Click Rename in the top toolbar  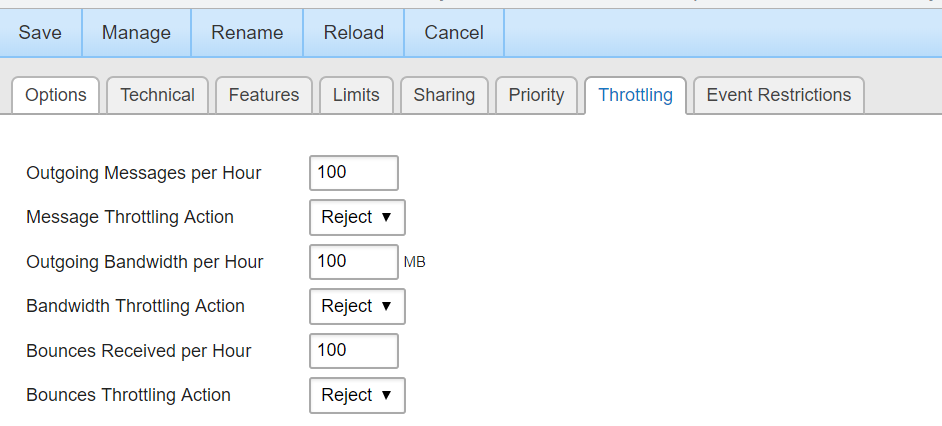click(x=247, y=33)
